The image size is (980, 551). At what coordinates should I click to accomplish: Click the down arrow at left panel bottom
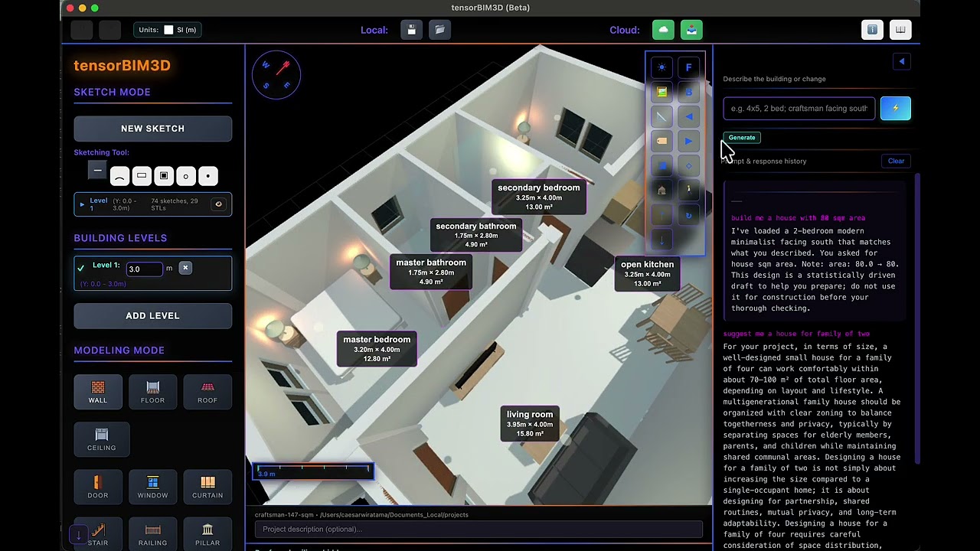coord(79,535)
